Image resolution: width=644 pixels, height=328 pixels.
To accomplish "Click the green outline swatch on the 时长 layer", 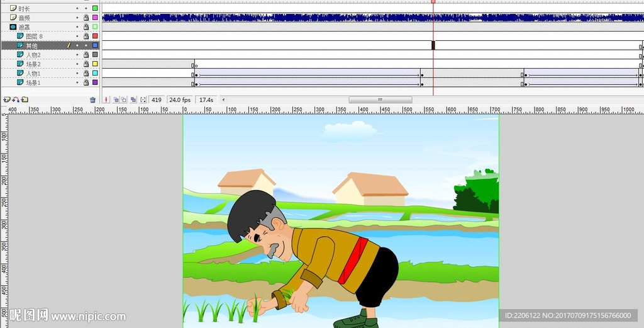I will (95, 8).
